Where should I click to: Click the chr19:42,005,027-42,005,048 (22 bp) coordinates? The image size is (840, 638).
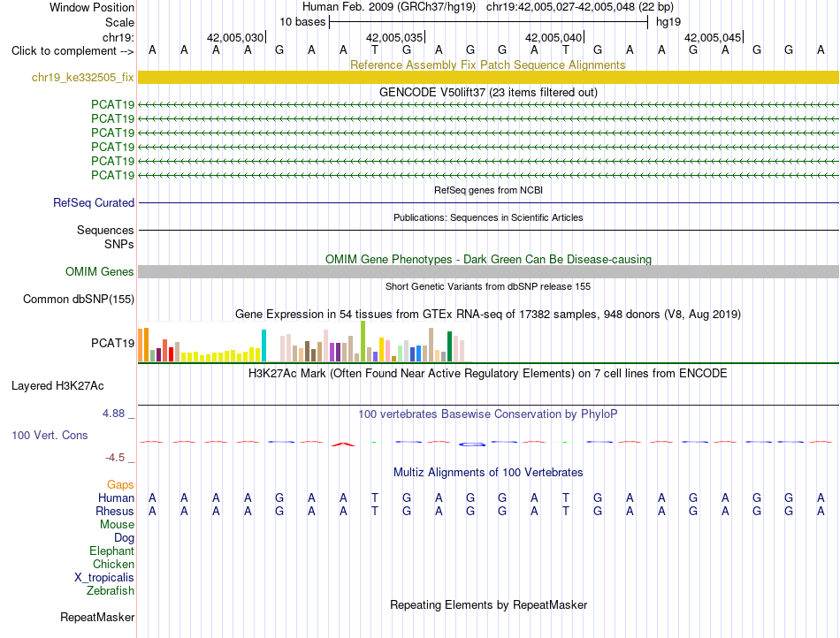580,7
